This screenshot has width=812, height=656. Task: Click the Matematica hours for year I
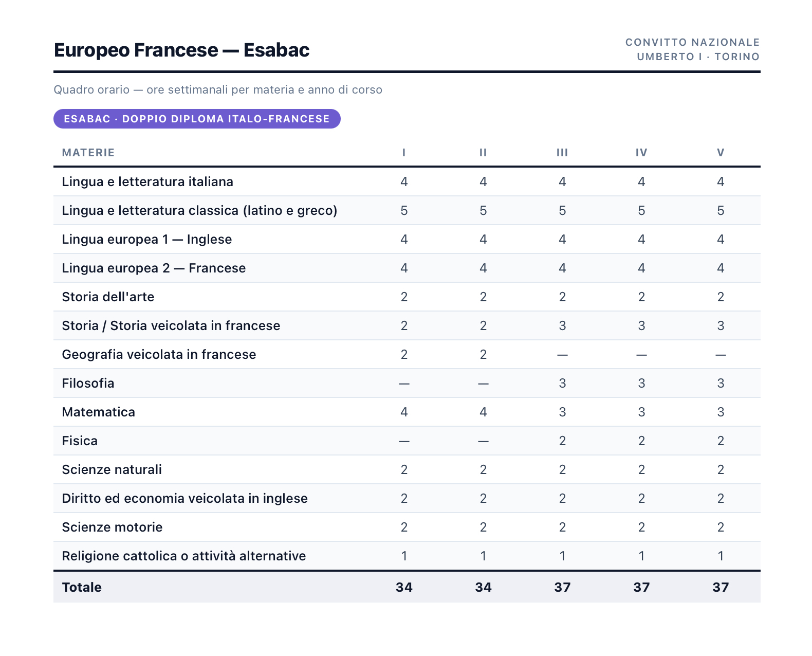click(404, 412)
